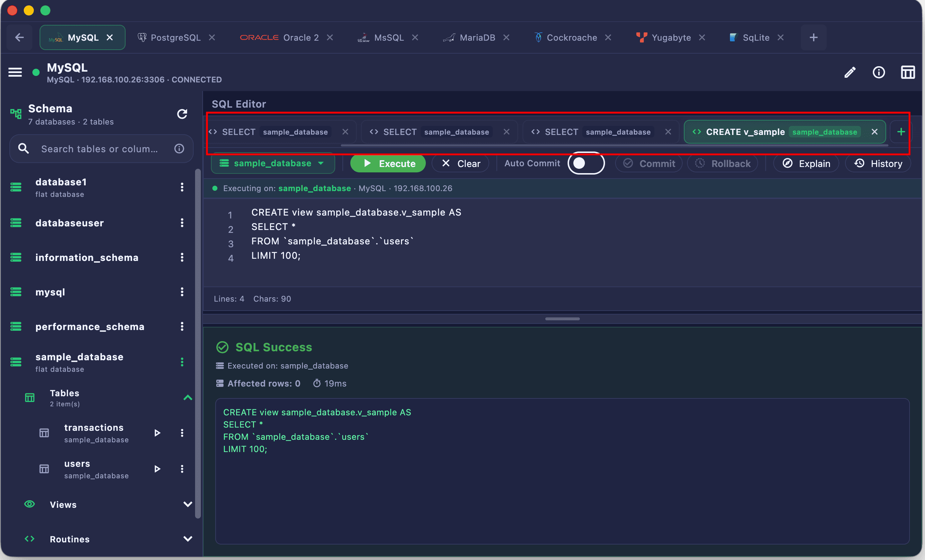The height and width of the screenshot is (560, 925).
Task: Add a new SQL editor tab
Action: 901,132
